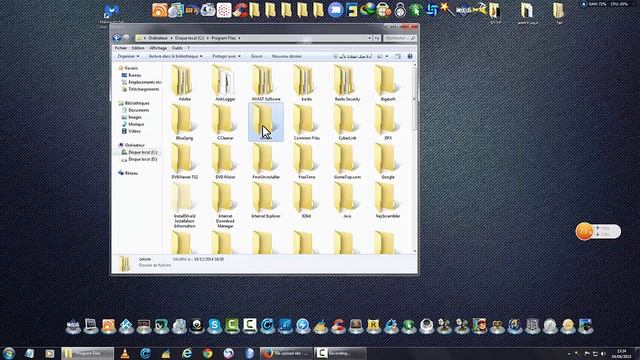Open the Affichage menu
This screenshot has height=360, width=640.
(x=158, y=48)
